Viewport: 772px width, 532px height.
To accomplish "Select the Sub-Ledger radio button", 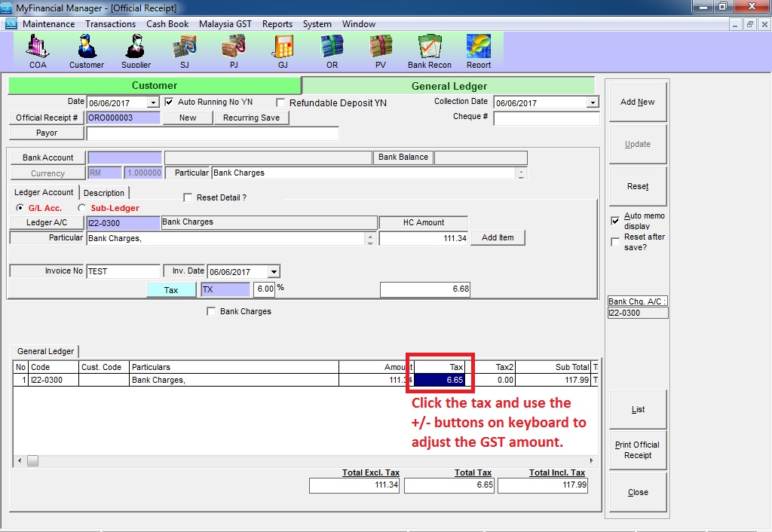I will (x=82, y=208).
